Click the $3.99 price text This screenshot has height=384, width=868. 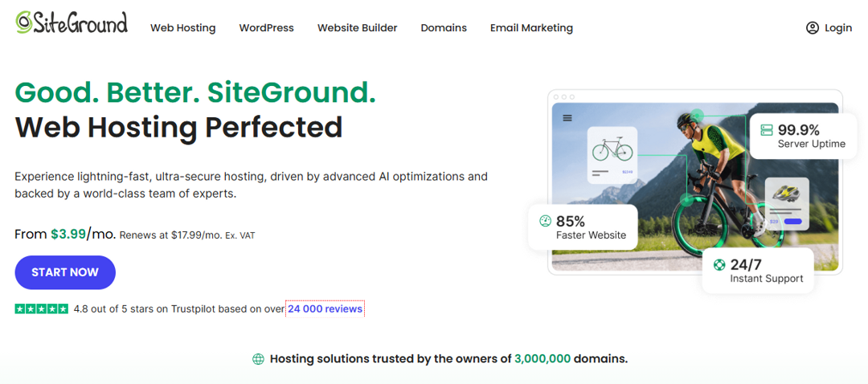pyautogui.click(x=68, y=234)
